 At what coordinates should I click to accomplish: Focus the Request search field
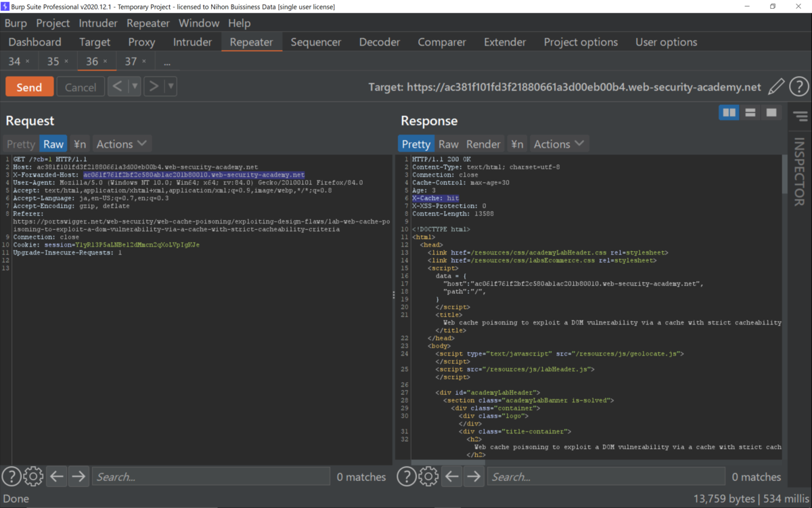(x=210, y=477)
